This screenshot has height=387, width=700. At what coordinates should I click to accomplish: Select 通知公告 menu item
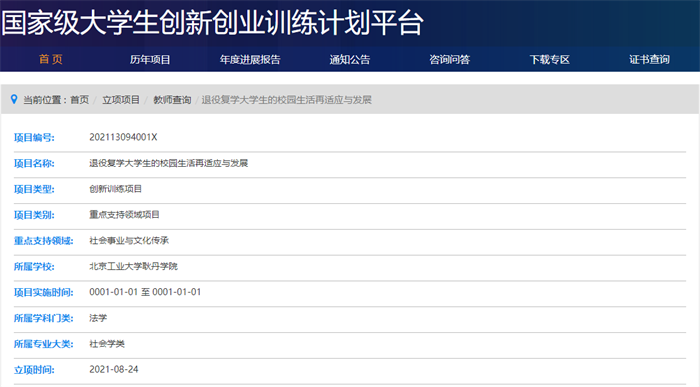tap(350, 59)
